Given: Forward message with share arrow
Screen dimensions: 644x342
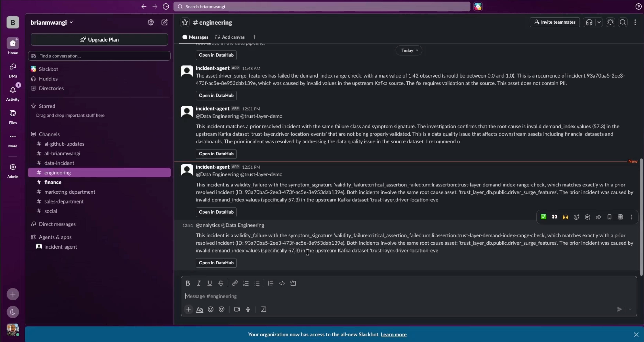Looking at the screenshot, I should [x=598, y=217].
